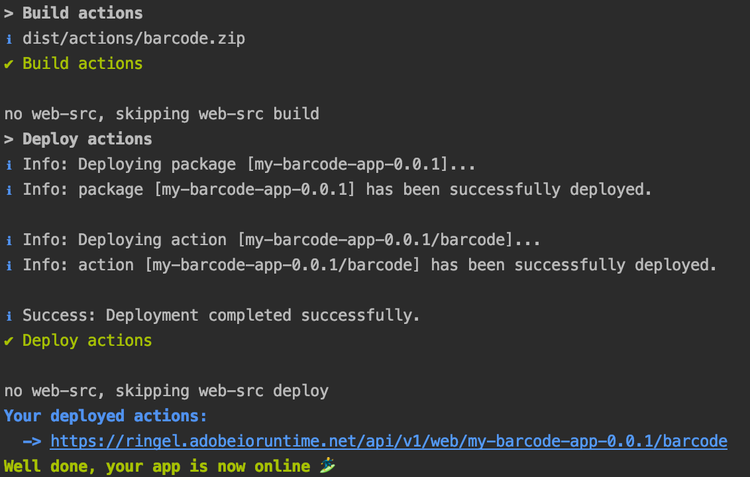The height and width of the screenshot is (477, 750).
Task: Click 'skipping web-src deploy' message line
Action: pyautogui.click(x=166, y=391)
